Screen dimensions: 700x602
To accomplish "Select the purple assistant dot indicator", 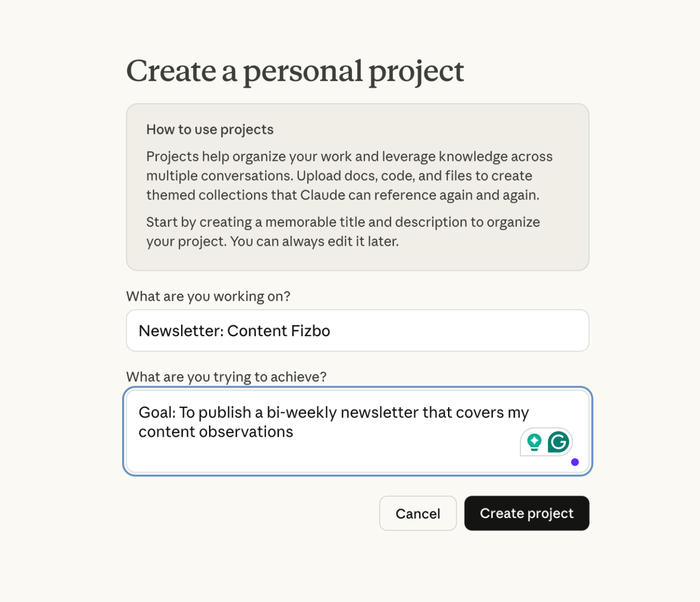I will coord(574,462).
